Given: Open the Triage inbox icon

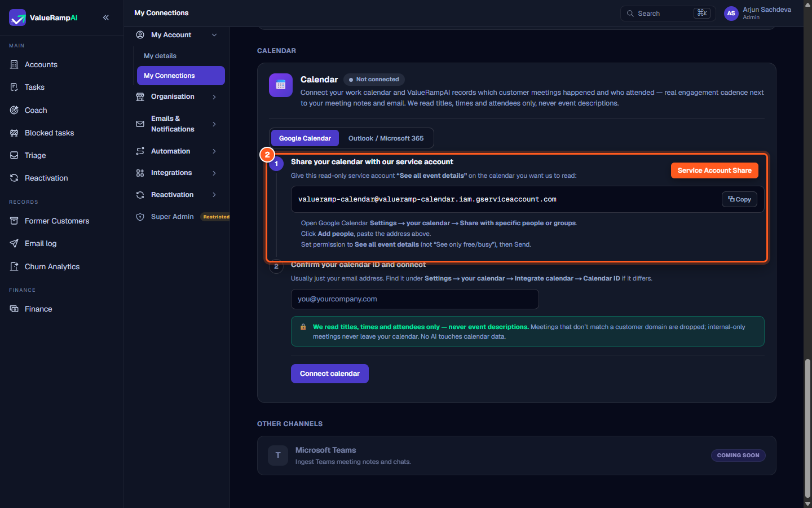Looking at the screenshot, I should click(x=14, y=155).
